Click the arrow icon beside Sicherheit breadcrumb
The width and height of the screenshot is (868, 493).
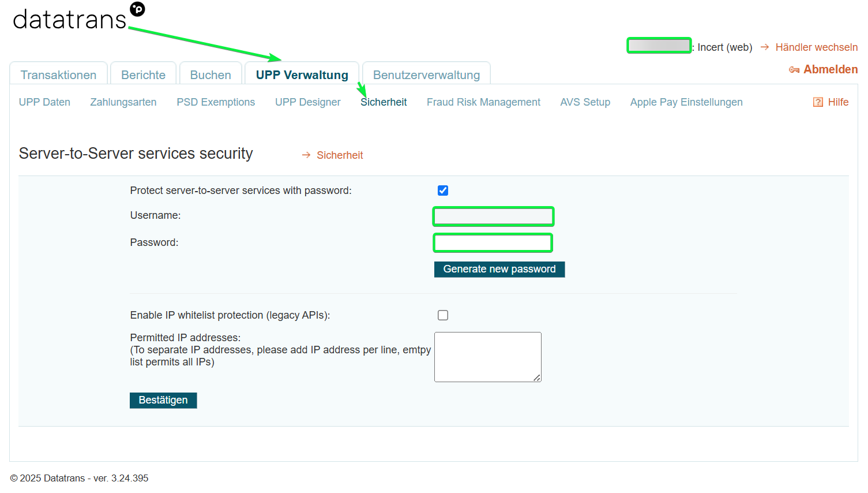306,155
